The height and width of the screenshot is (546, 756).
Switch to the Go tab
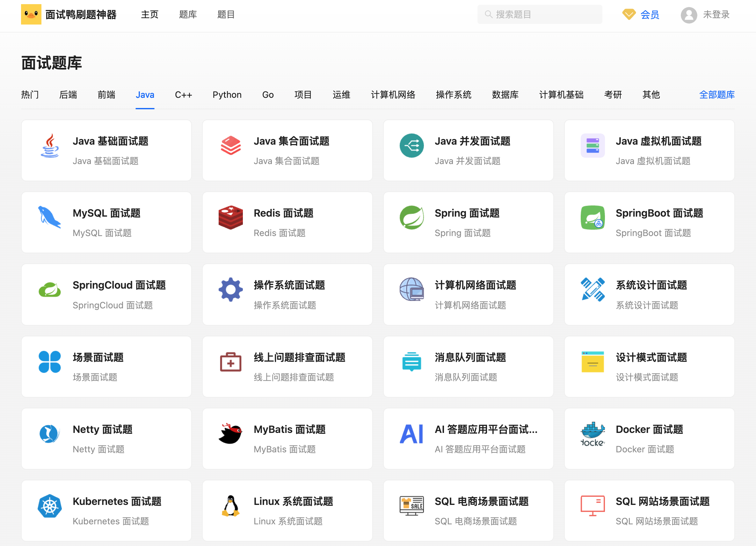(268, 95)
